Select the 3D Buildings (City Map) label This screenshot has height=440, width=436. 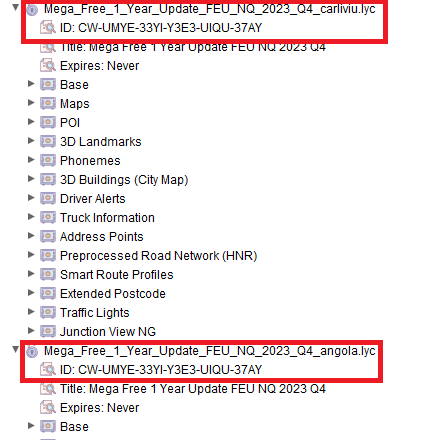(x=124, y=180)
